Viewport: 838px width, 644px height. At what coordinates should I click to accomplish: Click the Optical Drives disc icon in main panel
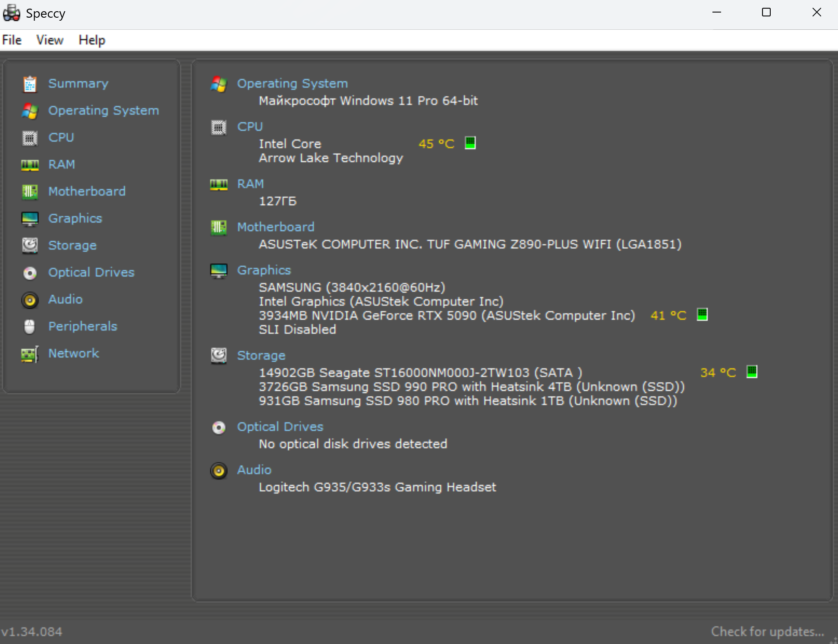[x=219, y=427]
